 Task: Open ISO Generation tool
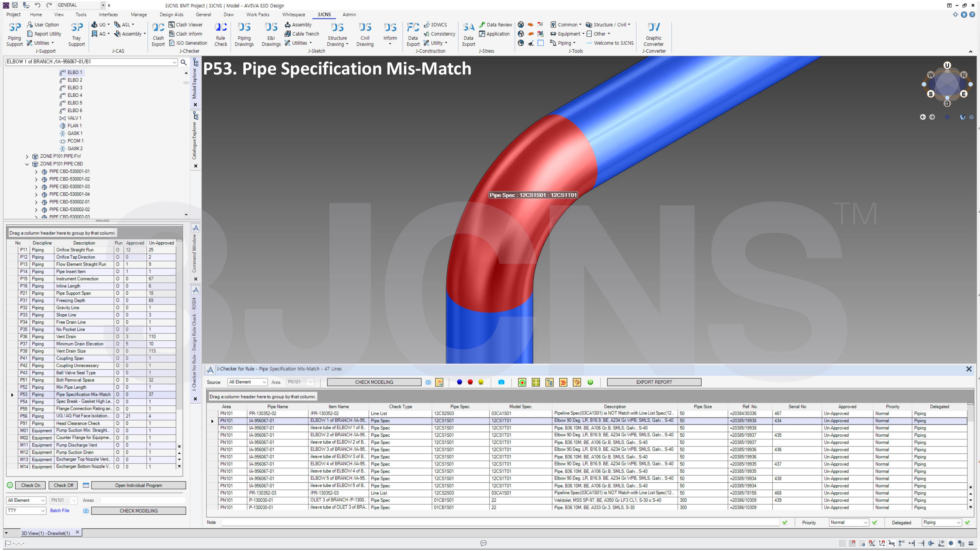pos(188,43)
